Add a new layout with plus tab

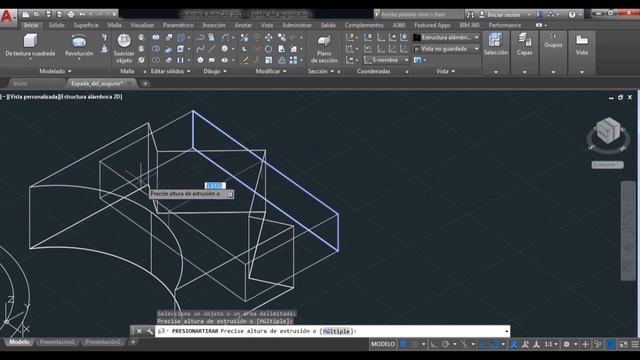coord(133,342)
